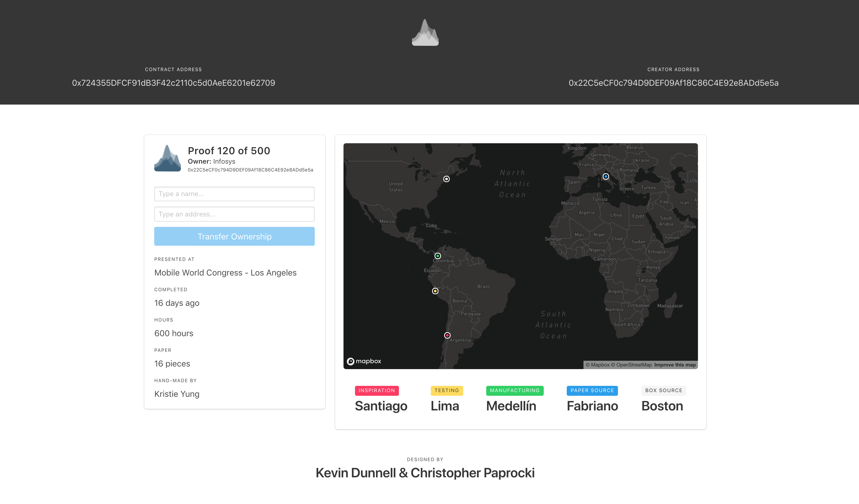The height and width of the screenshot is (504, 859).
Task: Click the blue Fabriano map marker
Action: pyautogui.click(x=606, y=176)
